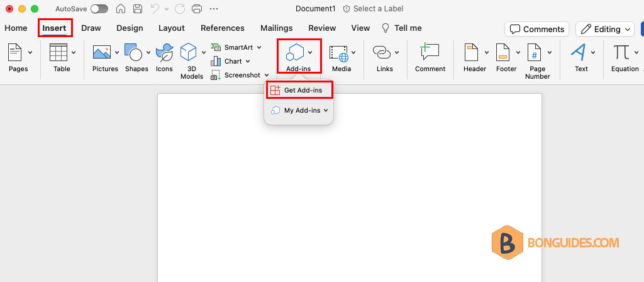
Task: Expand the Shapes dropdown arrow
Action: click(x=148, y=52)
